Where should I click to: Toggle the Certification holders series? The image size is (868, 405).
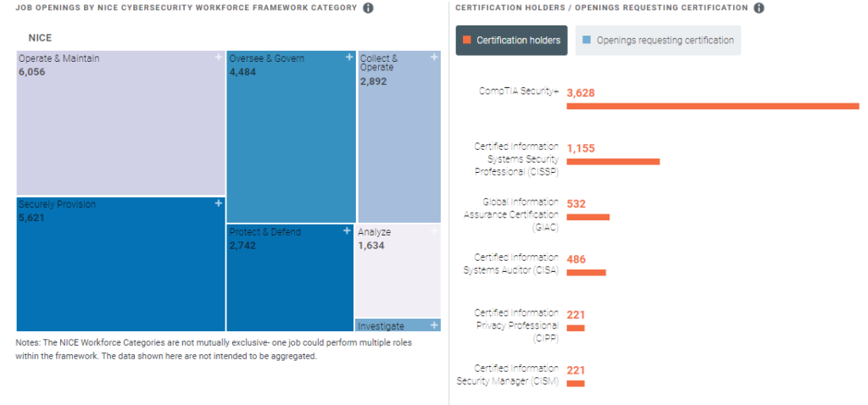510,41
